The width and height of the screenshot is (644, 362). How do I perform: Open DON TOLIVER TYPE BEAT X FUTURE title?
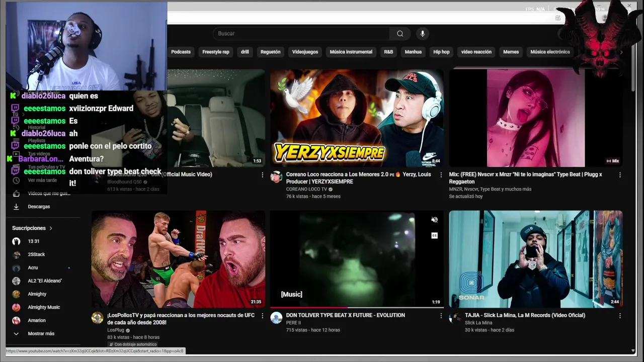(x=345, y=315)
